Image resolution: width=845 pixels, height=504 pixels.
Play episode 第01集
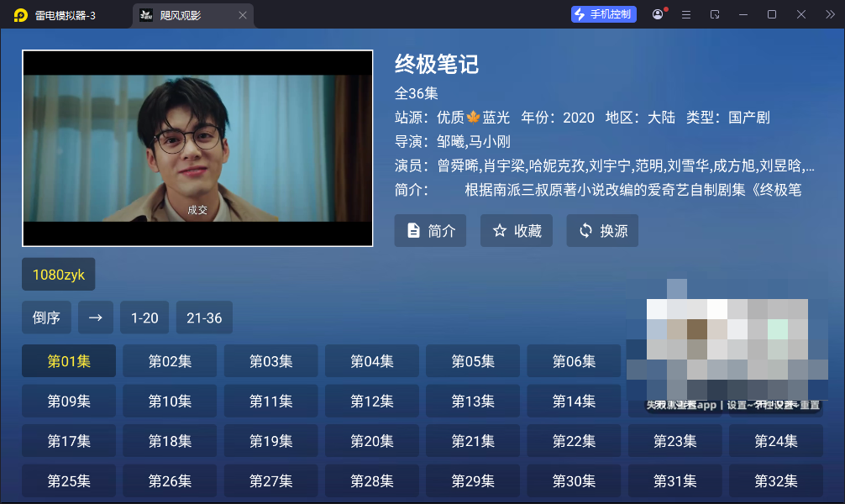click(68, 361)
